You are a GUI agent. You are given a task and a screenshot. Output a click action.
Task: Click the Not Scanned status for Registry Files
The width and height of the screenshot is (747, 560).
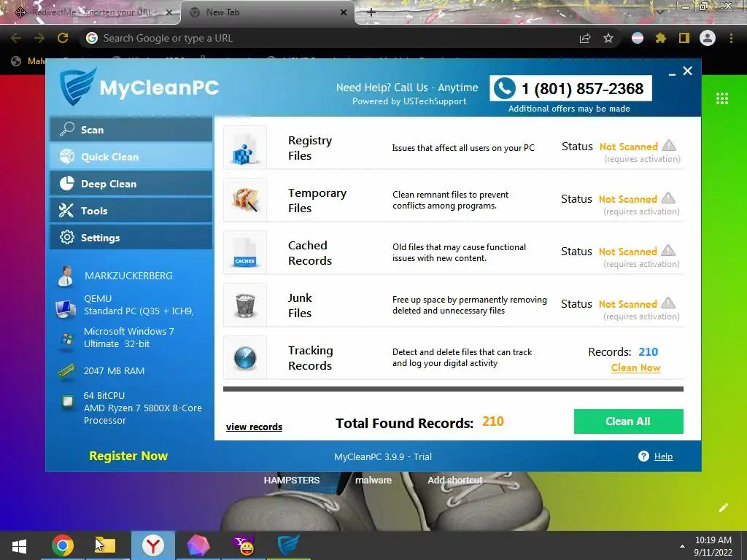coord(628,147)
